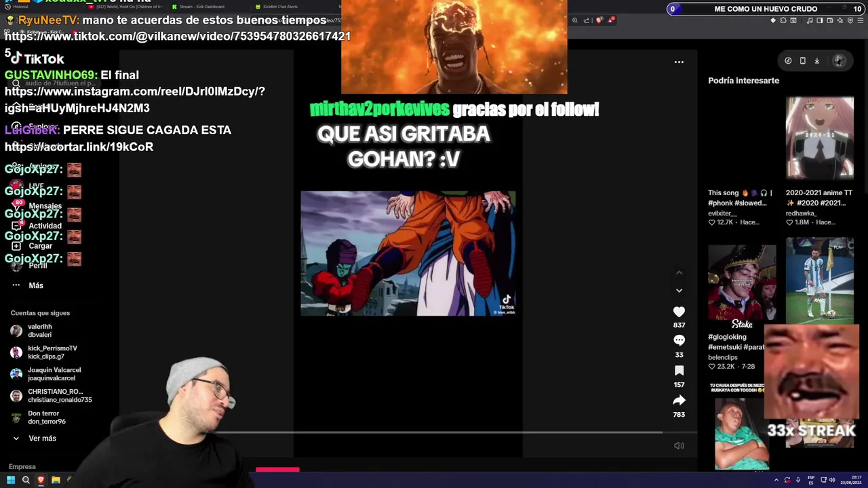Open Actividad in the TikTok sidebar
The height and width of the screenshot is (488, 868).
pos(37,226)
